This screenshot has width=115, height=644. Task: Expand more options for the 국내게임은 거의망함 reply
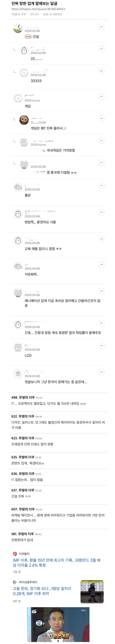101,141
